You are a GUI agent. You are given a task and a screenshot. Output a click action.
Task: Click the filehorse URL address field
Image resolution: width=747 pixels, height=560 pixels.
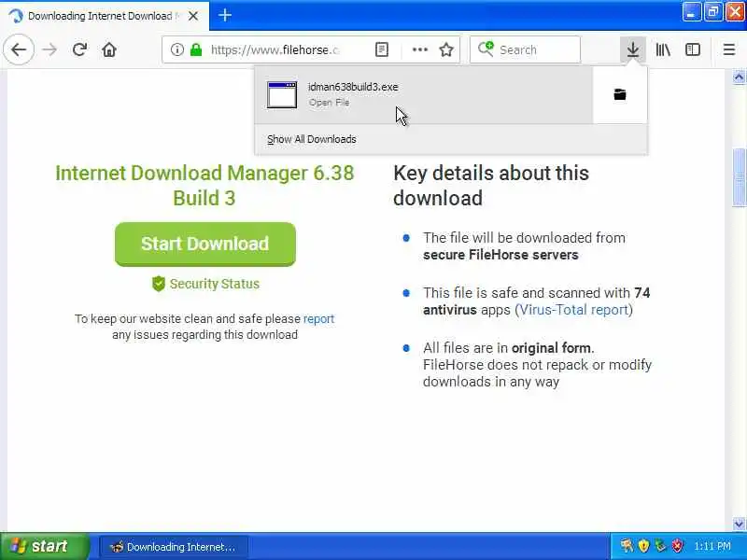(275, 49)
